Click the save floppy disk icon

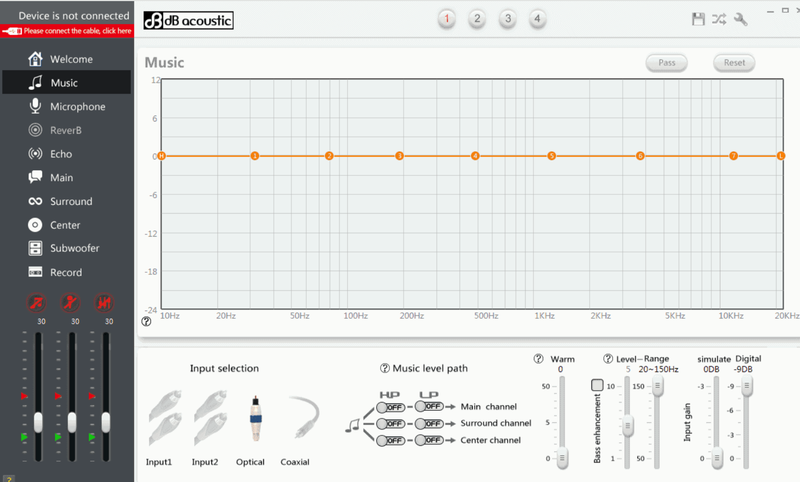pyautogui.click(x=698, y=19)
